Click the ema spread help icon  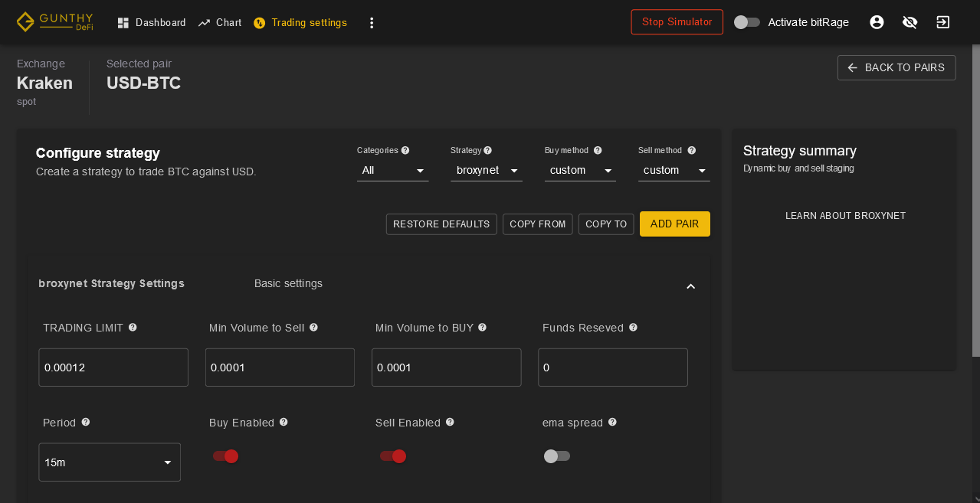click(612, 422)
